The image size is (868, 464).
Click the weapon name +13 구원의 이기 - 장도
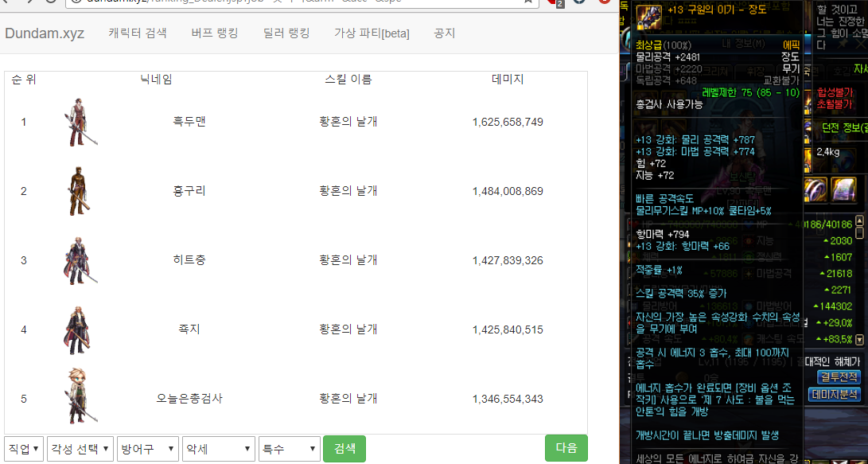point(718,10)
